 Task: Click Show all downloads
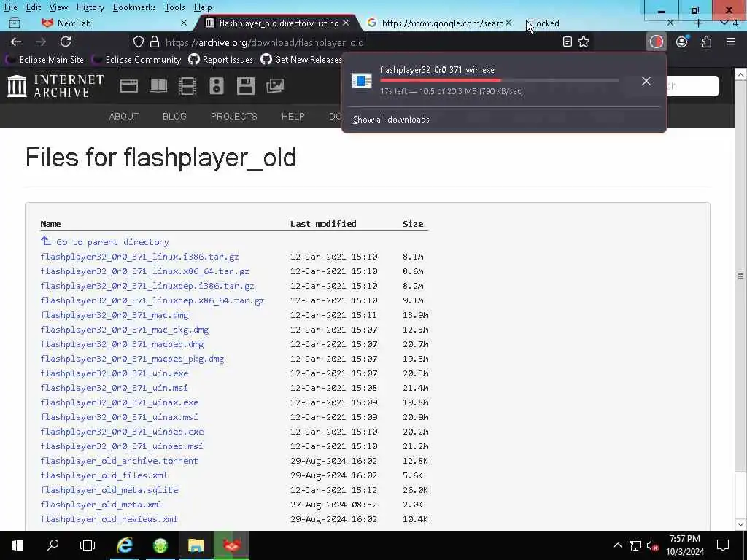391,120
